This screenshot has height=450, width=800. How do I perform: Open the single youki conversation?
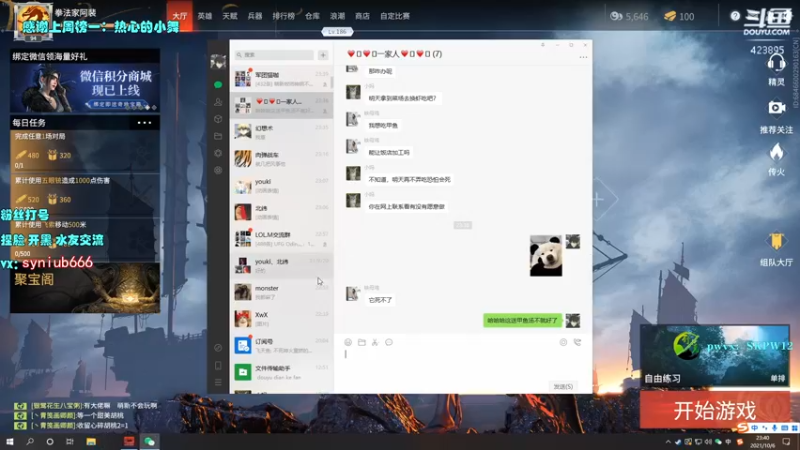coord(282,186)
